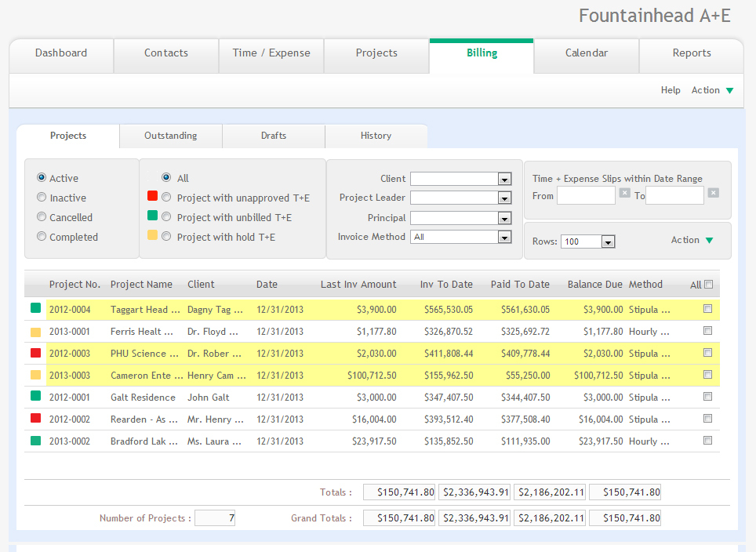
Task: Tick checkbox for project 2013-0003 row
Action: tap(708, 375)
